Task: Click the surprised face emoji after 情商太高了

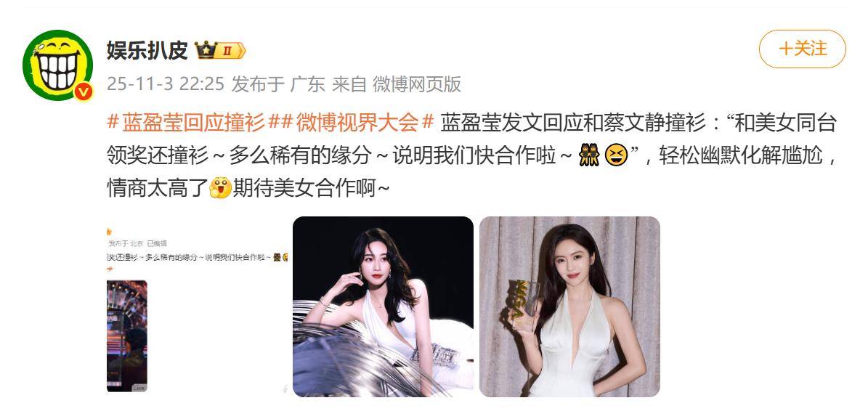Action: click(220, 189)
